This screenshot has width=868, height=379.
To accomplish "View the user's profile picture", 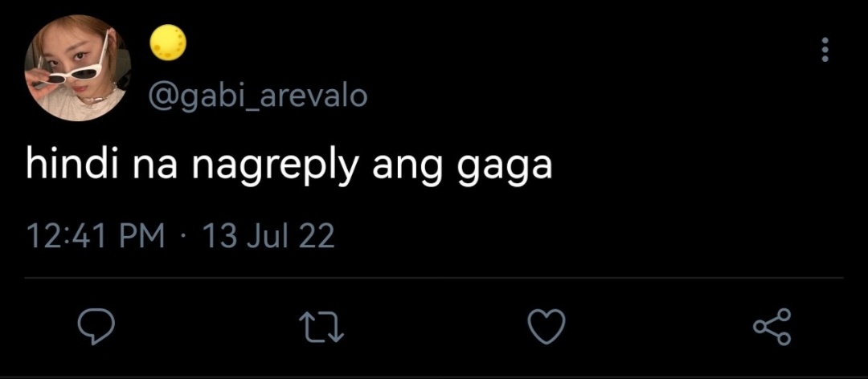I will (x=78, y=68).
